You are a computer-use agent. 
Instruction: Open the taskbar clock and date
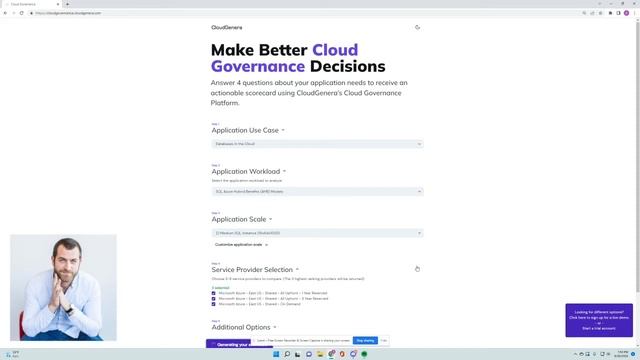pos(622,354)
